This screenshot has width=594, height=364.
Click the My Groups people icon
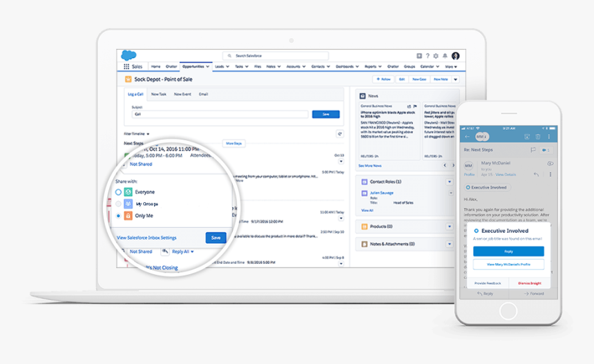coord(128,204)
